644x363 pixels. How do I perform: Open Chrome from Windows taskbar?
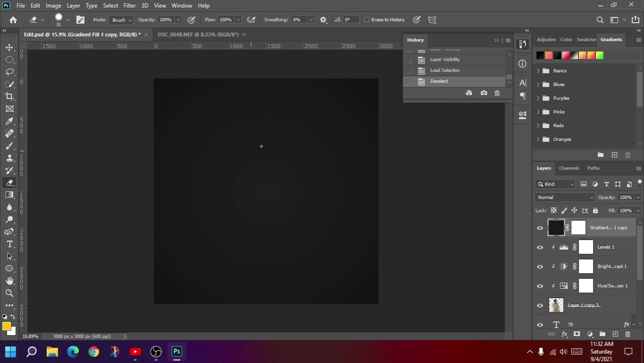tap(93, 352)
